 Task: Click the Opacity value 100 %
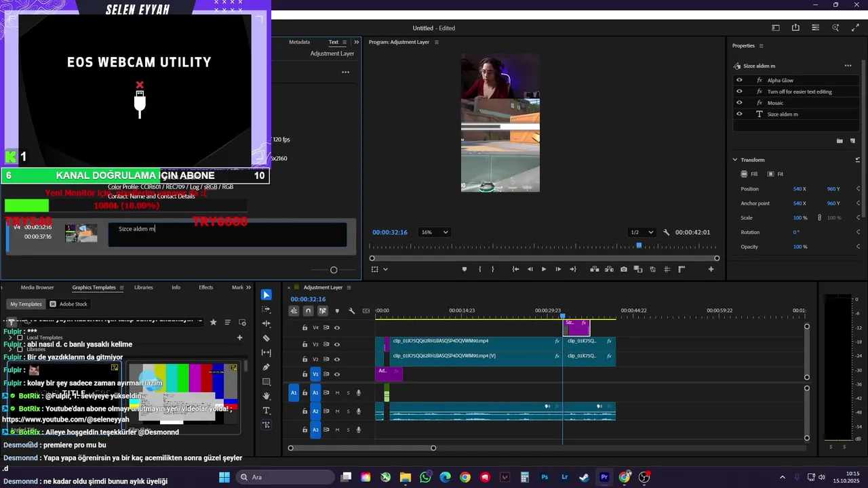point(800,247)
